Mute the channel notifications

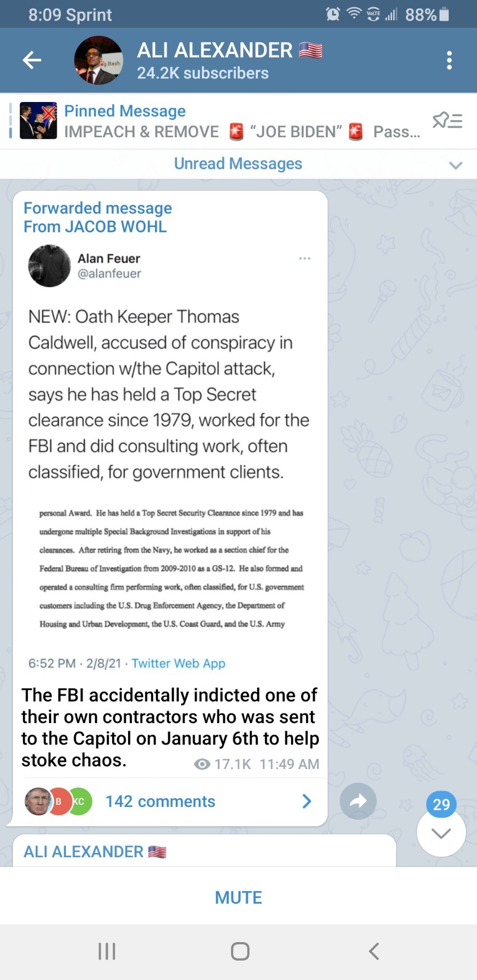(x=238, y=897)
